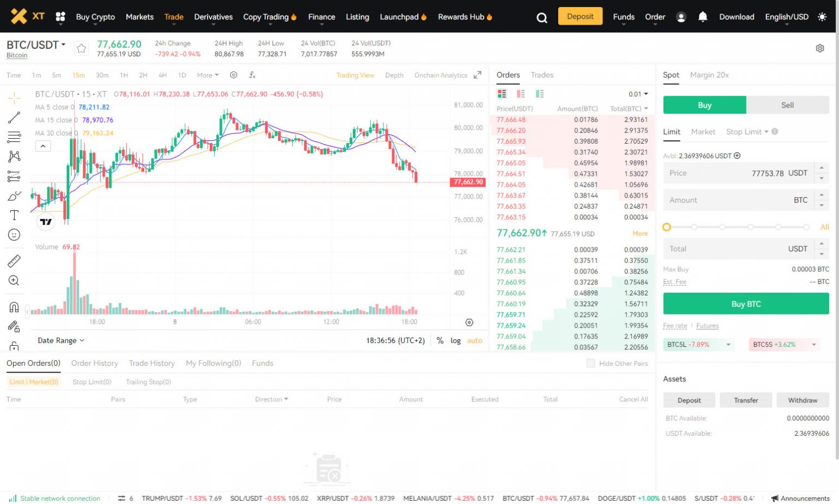The image size is (839, 504).
Task: Click the Withdraw button
Action: 803,400
